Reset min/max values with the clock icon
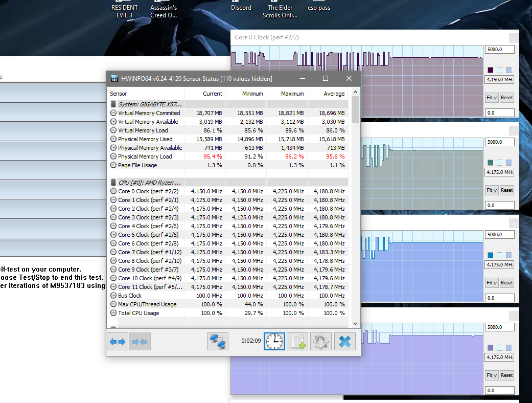 [274, 341]
